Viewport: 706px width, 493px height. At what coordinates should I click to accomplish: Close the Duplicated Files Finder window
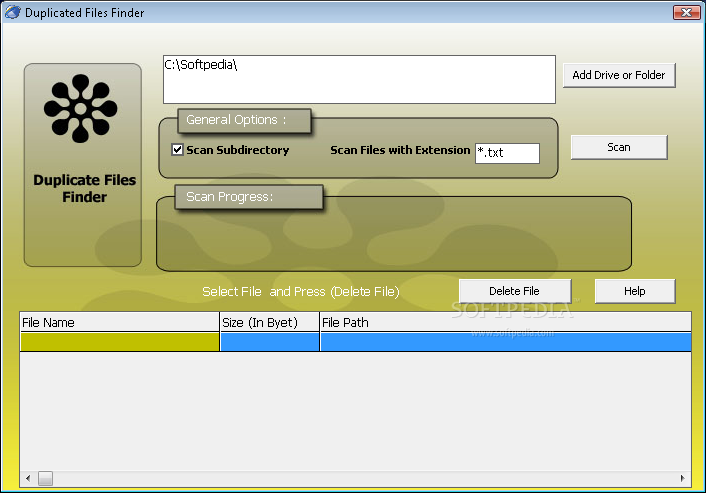coord(686,13)
